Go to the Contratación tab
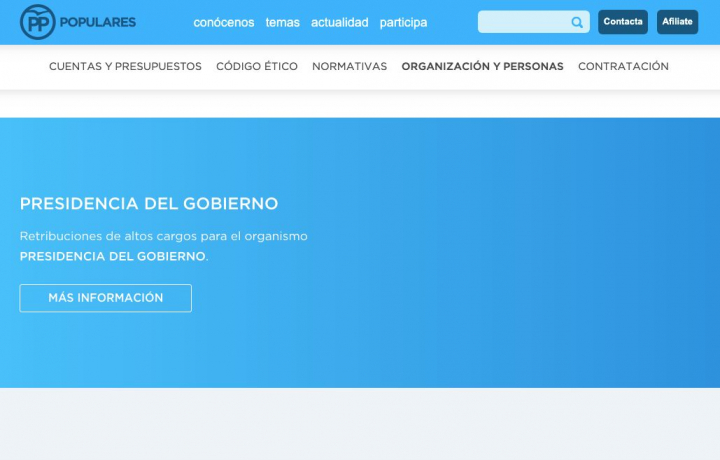 [623, 67]
